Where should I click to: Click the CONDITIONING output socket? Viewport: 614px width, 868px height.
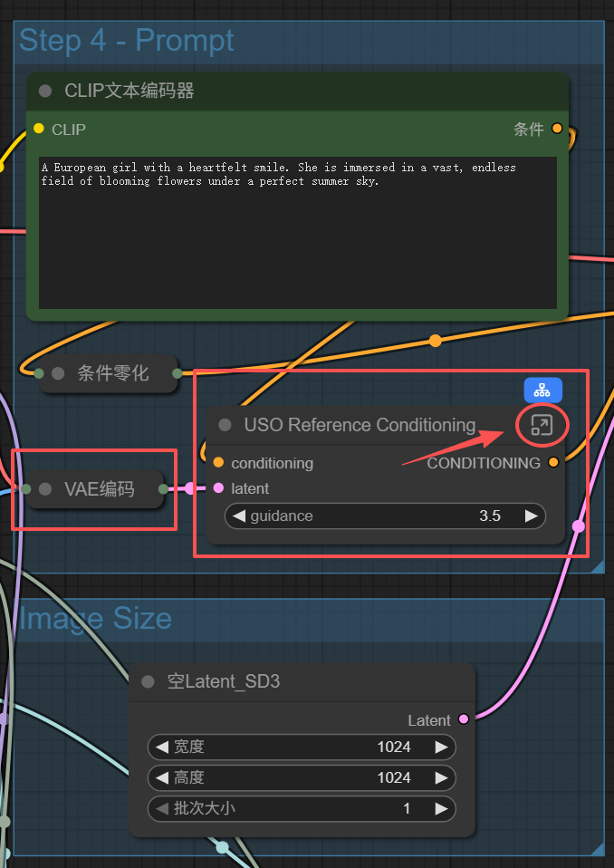tap(553, 462)
